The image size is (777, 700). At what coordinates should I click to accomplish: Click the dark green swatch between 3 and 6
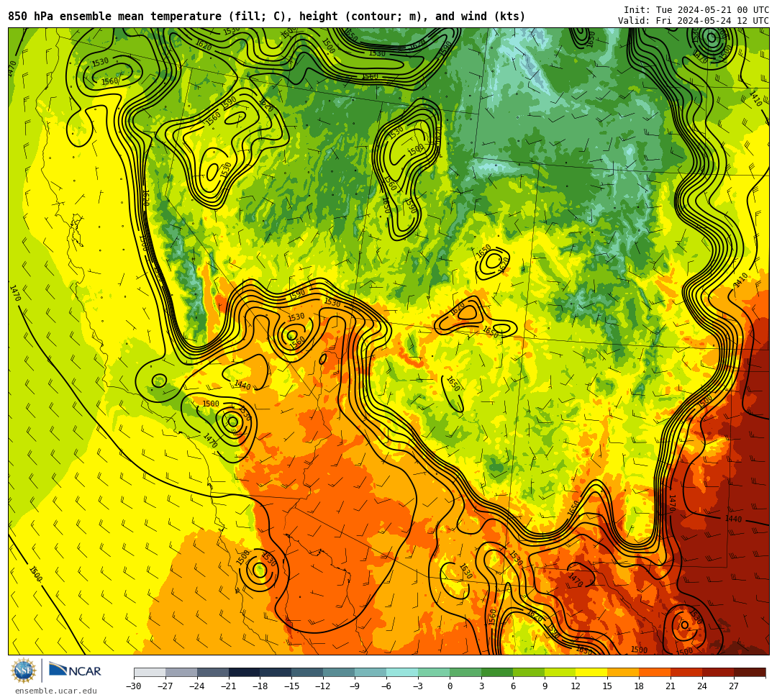coord(497,672)
